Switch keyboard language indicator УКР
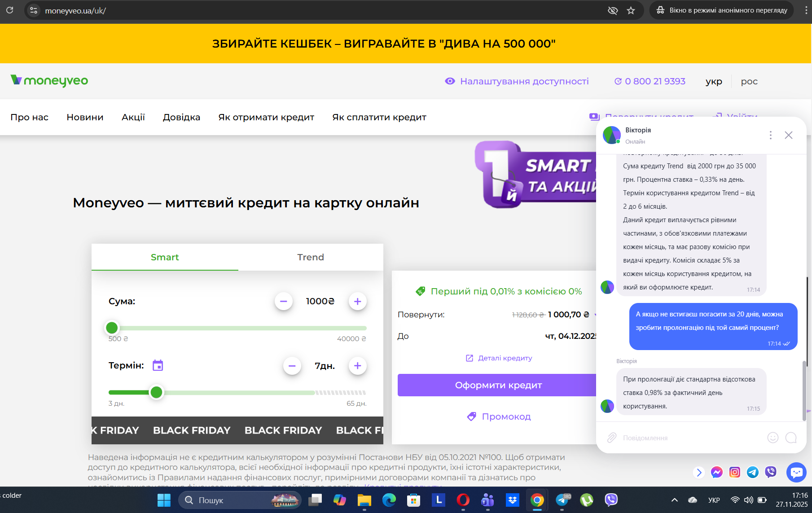Viewport: 812px width, 513px height. [x=714, y=500]
